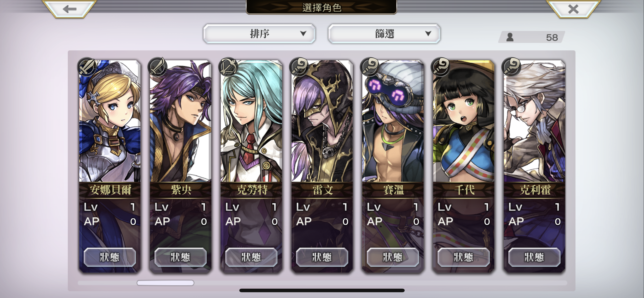This screenshot has height=298, width=644.
Task: Open 克利霍's 狀態 button
Action: tap(534, 257)
